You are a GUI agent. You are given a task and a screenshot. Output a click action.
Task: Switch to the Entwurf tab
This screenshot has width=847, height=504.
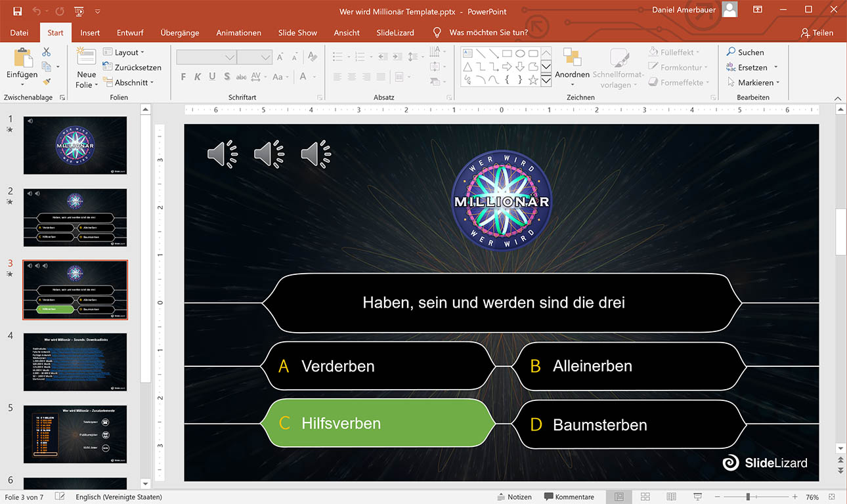[130, 33]
